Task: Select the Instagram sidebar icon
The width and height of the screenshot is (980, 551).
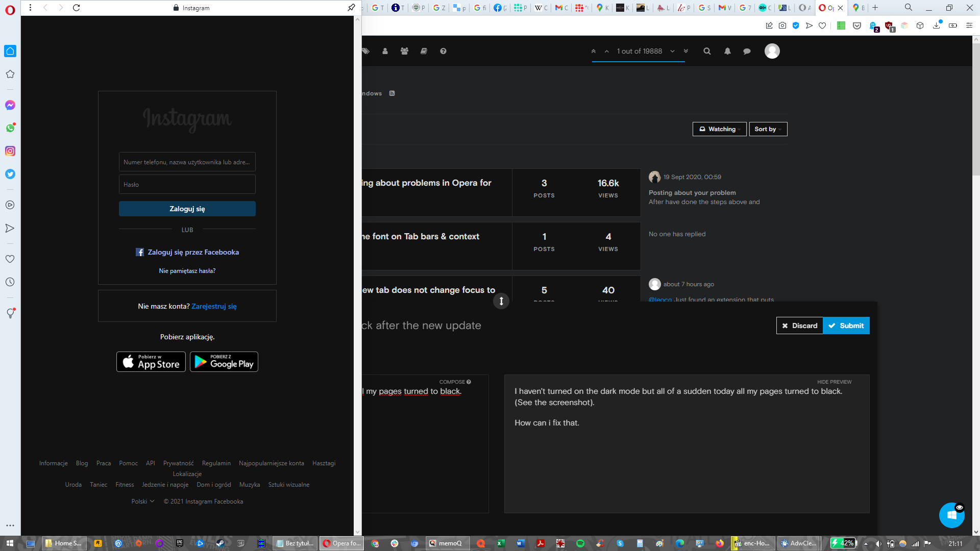Action: click(x=10, y=151)
